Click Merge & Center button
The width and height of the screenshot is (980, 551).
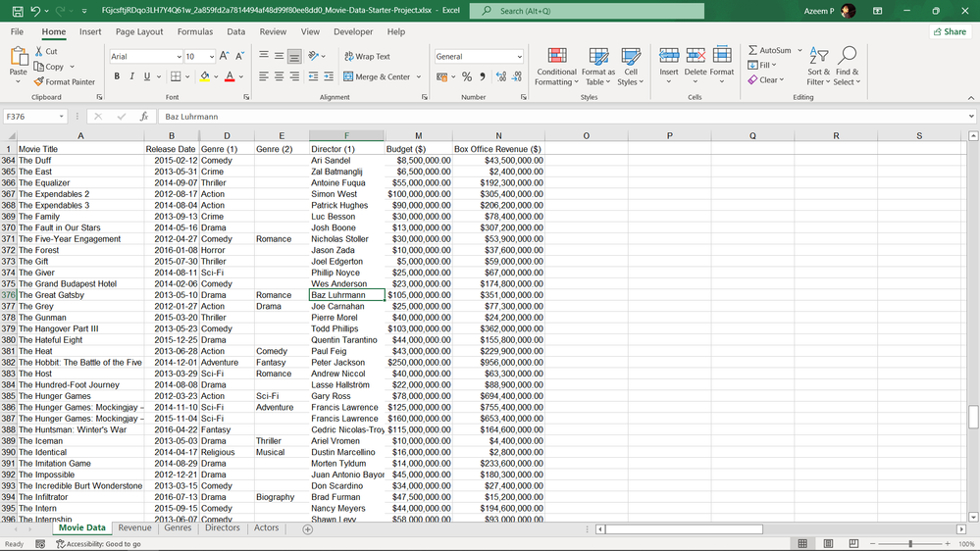click(x=377, y=76)
